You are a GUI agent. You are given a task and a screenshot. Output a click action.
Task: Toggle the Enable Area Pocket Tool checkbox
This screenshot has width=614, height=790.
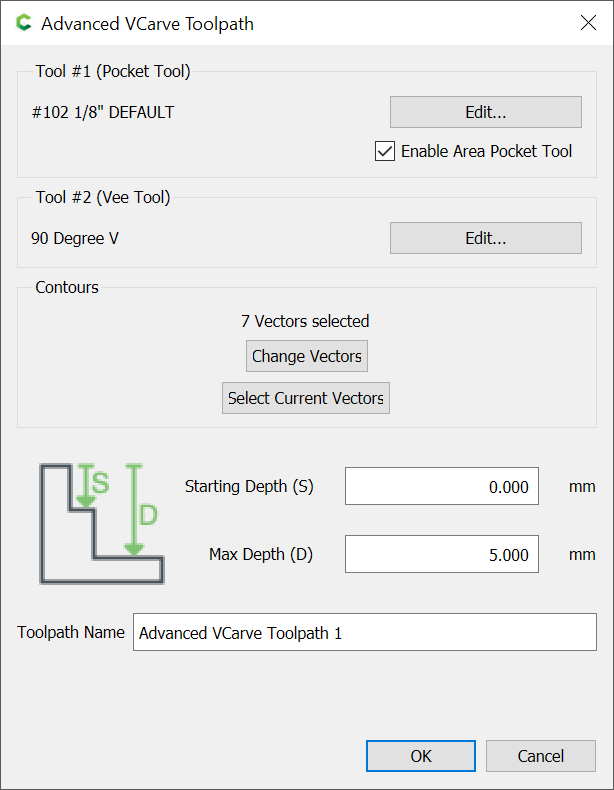pyautogui.click(x=385, y=151)
